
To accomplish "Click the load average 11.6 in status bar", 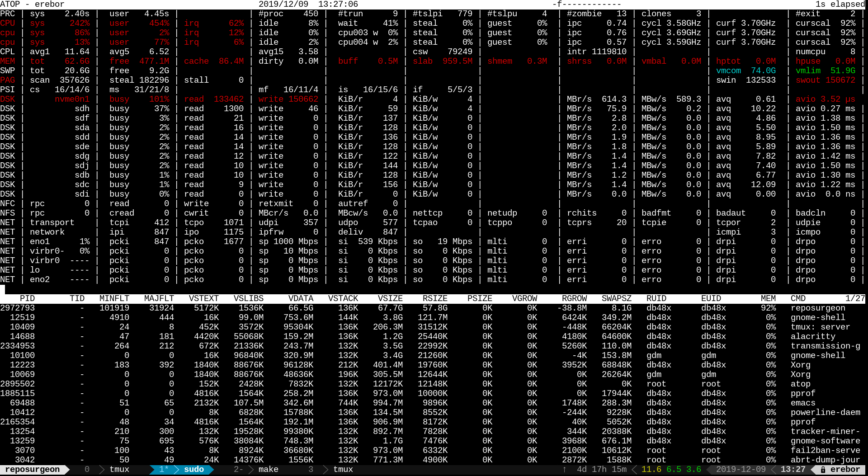I will (651, 470).
